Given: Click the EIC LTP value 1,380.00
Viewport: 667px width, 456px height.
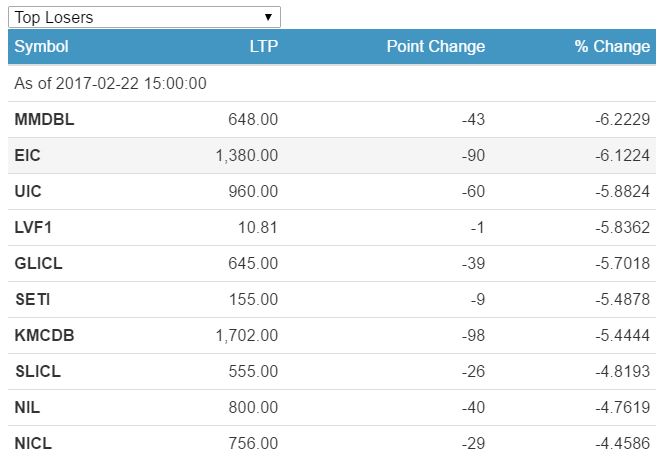Looking at the screenshot, I should point(246,156).
